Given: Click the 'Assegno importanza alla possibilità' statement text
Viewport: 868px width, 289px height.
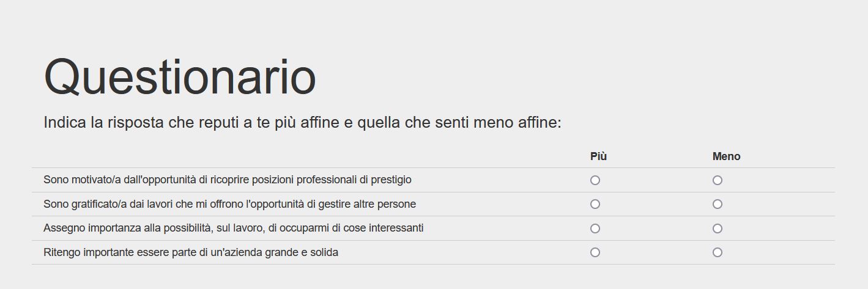Looking at the screenshot, I should point(233,228).
